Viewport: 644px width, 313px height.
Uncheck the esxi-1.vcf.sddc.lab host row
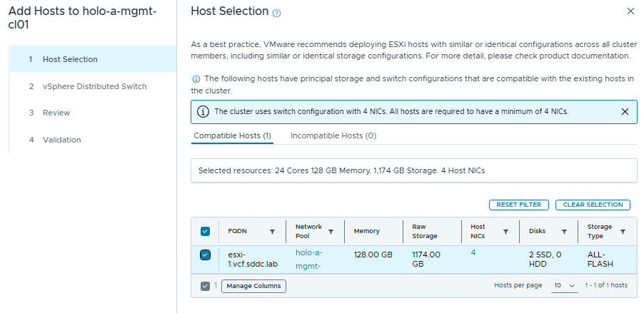coord(206,255)
